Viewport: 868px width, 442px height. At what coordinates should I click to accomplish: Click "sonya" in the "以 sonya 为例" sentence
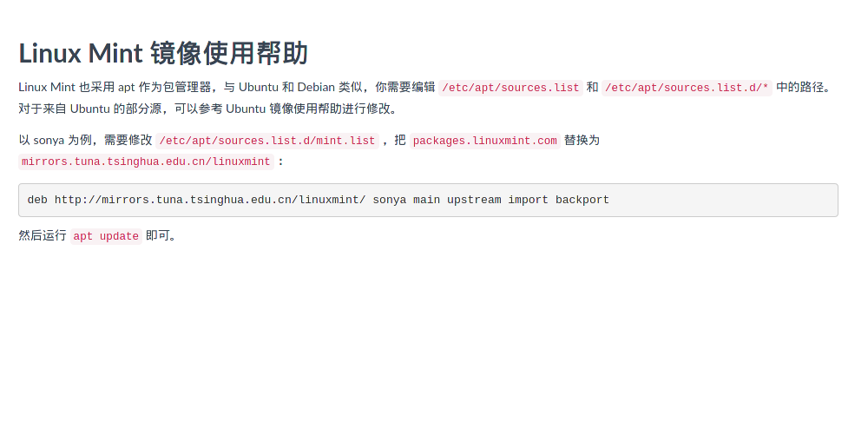(49, 140)
